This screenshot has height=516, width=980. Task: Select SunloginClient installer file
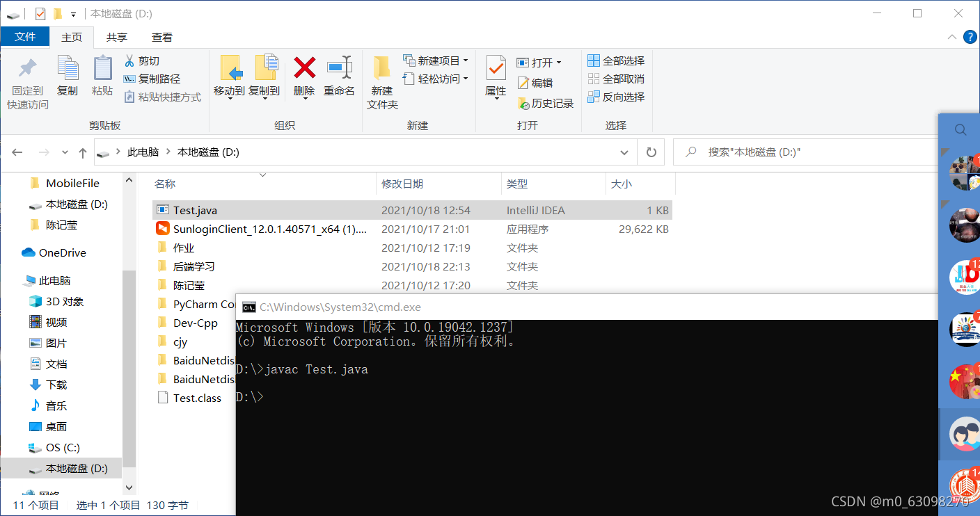(x=411, y=229)
